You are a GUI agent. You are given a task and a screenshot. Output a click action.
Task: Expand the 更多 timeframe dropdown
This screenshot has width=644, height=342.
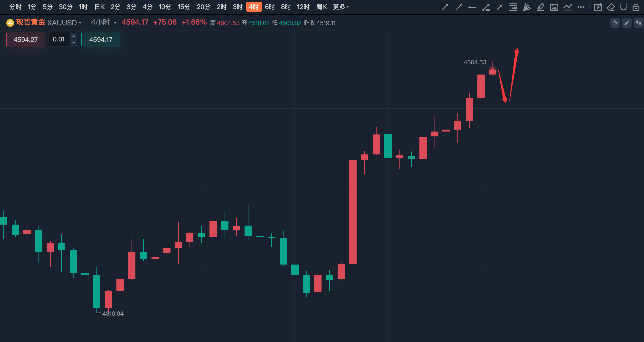coord(341,7)
